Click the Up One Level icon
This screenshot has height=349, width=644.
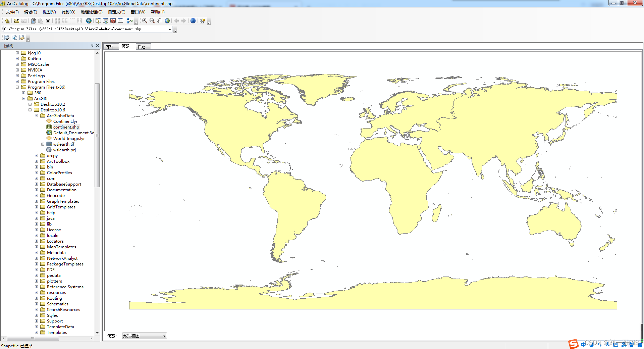(x=7, y=21)
